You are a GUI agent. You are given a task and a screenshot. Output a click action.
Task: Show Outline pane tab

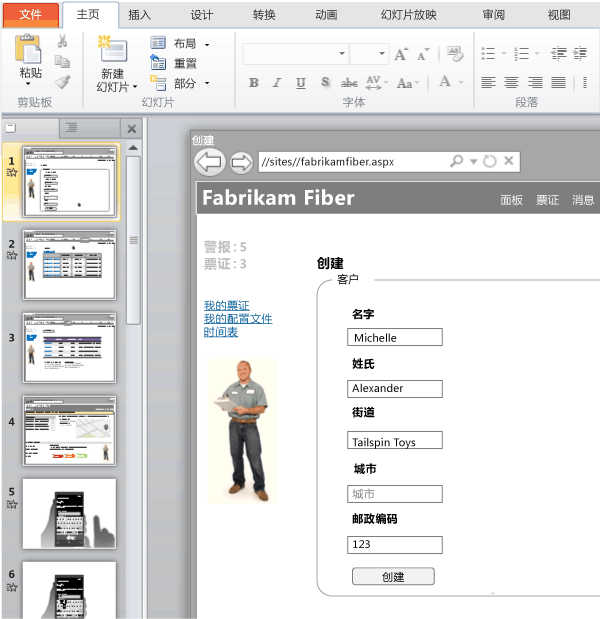pos(71,128)
